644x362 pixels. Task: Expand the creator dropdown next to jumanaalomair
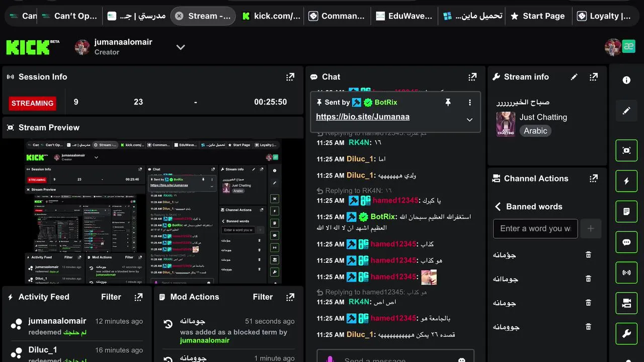[181, 47]
